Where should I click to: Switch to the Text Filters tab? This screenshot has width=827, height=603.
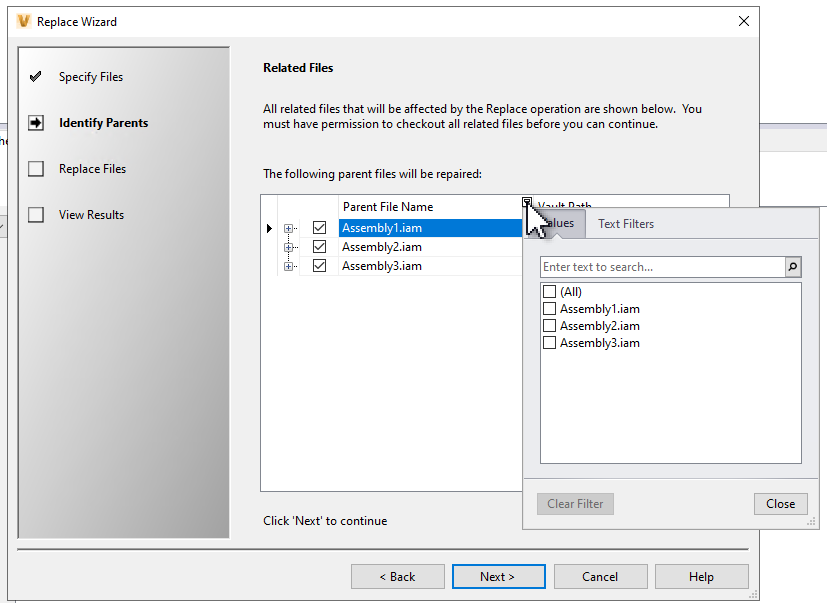pos(625,224)
